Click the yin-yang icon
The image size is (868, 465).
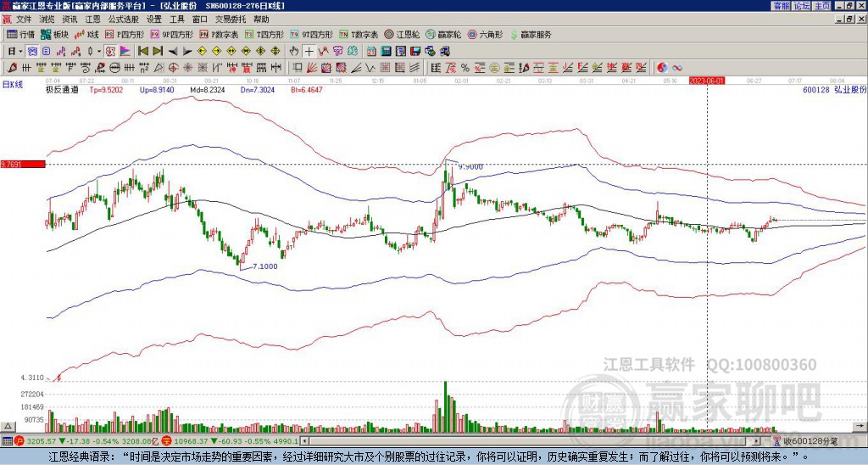(663, 68)
